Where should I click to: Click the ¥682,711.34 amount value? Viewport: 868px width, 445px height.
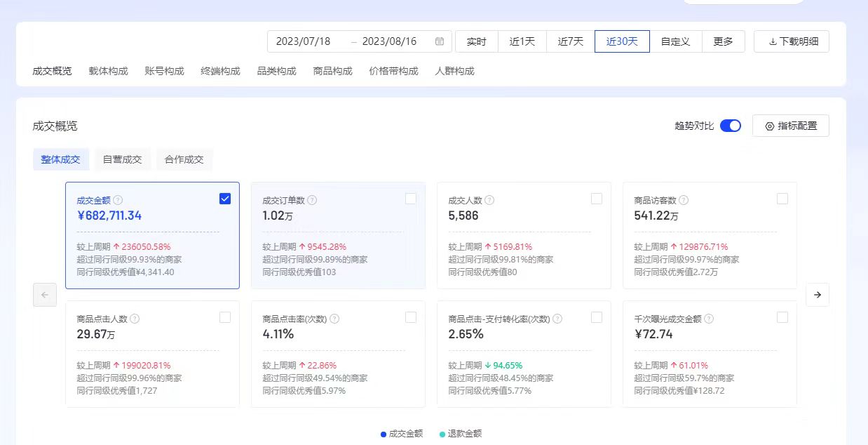pyautogui.click(x=109, y=215)
